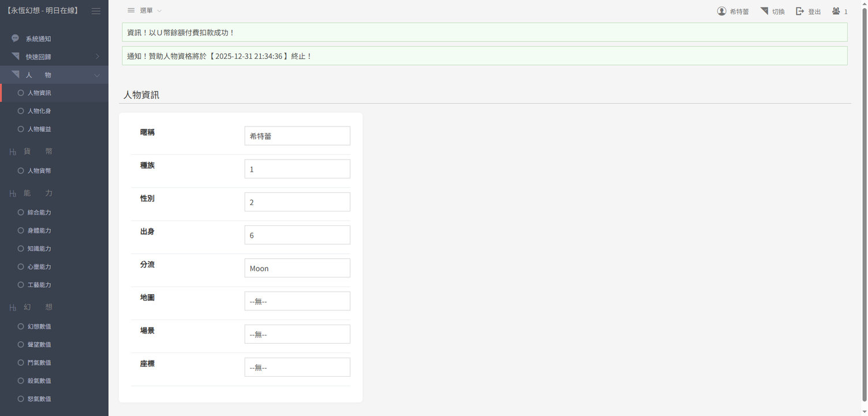Collapse the 人物 section chevron
This screenshot has width=868, height=416.
pos(97,76)
